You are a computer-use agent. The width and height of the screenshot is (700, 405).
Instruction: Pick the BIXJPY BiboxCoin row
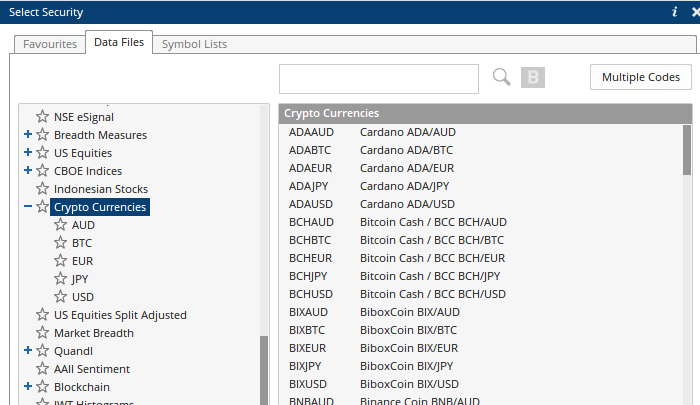coord(481,366)
